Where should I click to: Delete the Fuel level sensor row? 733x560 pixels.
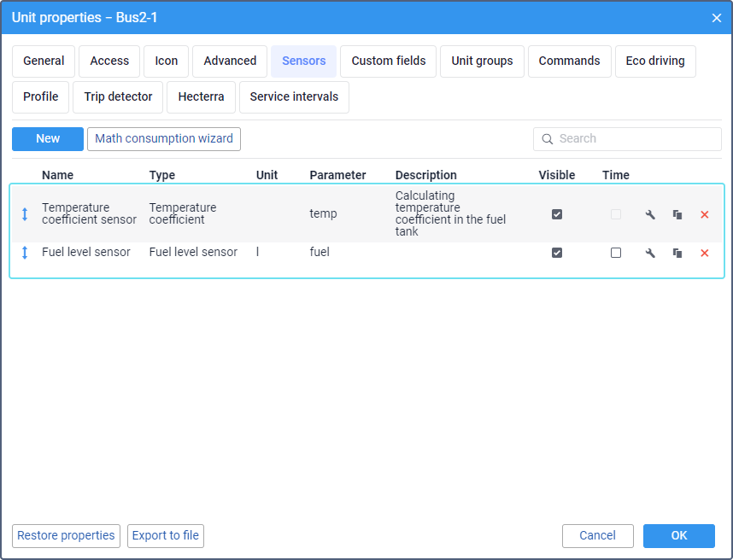point(705,253)
